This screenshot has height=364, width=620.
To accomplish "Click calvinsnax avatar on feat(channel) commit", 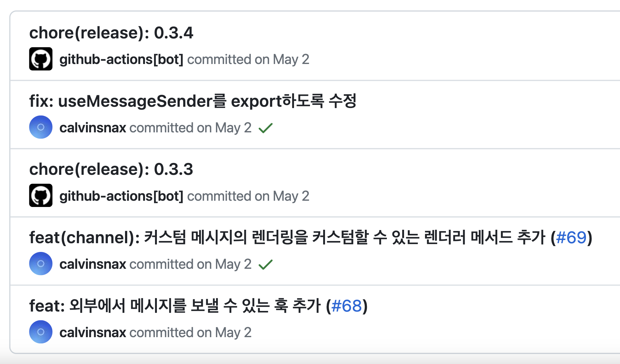I will (x=41, y=263).
